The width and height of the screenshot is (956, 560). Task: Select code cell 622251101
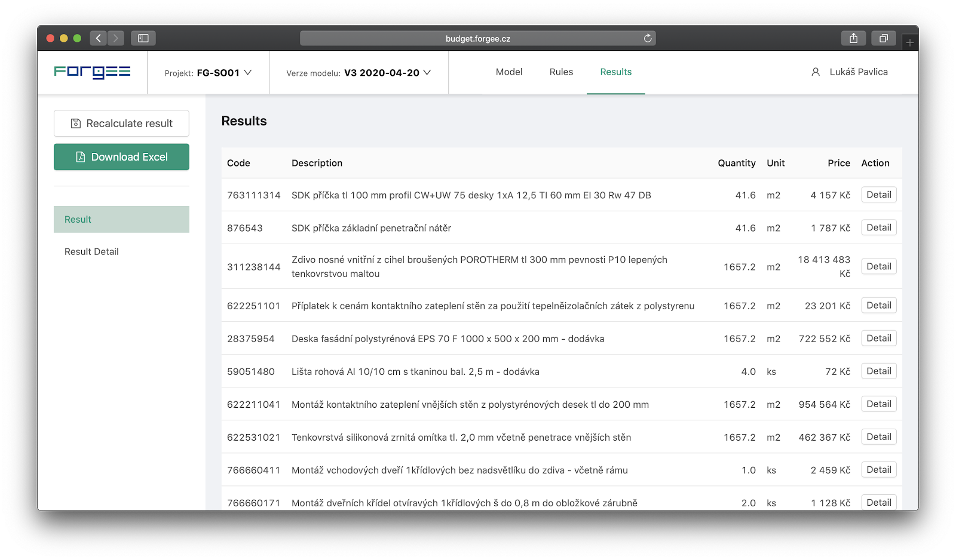[x=254, y=306]
